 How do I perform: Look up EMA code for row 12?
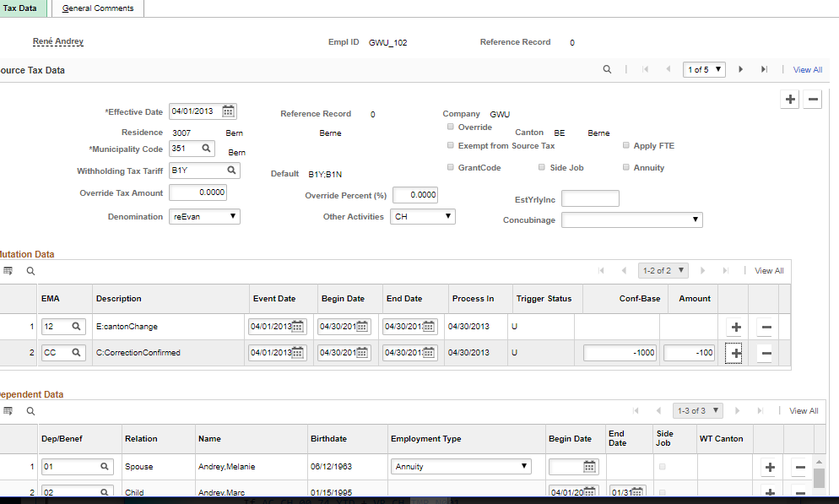76,326
